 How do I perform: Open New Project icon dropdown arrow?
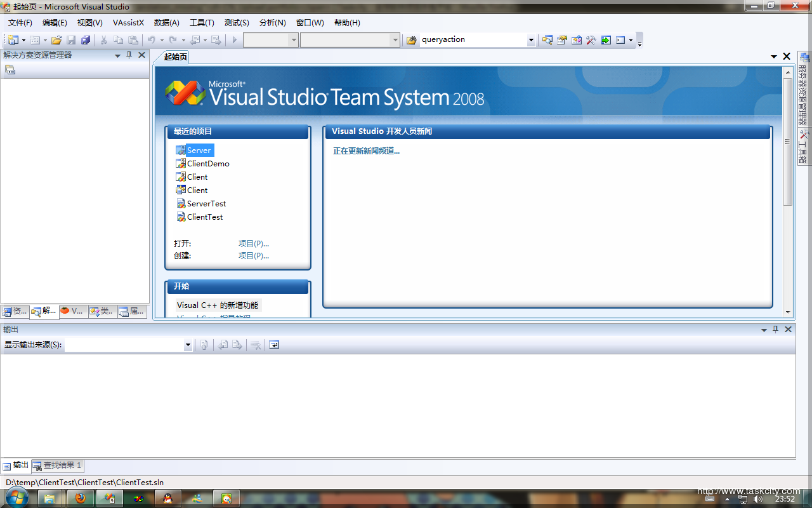(x=23, y=41)
